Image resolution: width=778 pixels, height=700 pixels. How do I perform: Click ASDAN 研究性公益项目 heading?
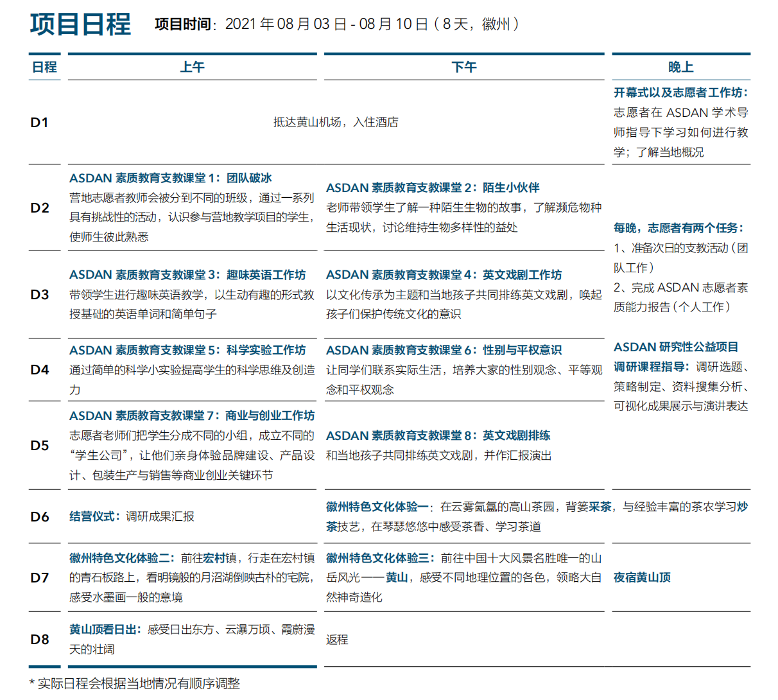[676, 347]
